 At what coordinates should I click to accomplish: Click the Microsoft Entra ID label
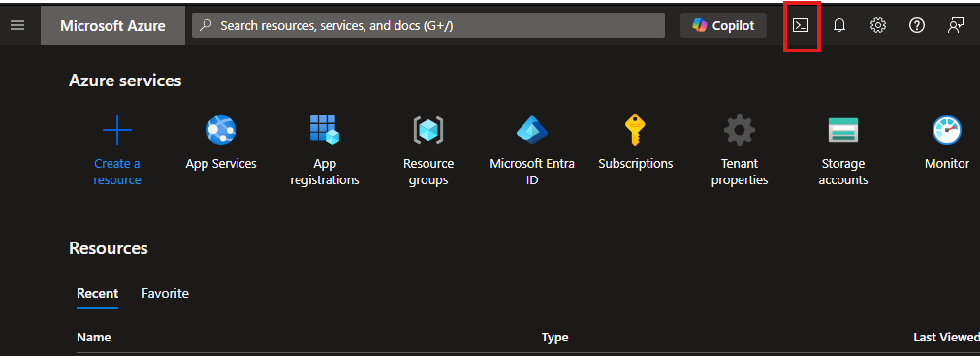(x=532, y=172)
